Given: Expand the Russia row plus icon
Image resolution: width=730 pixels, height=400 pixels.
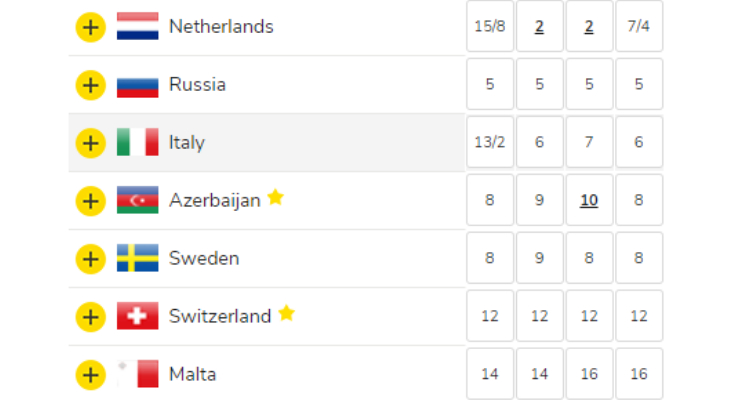Looking at the screenshot, I should (91, 85).
